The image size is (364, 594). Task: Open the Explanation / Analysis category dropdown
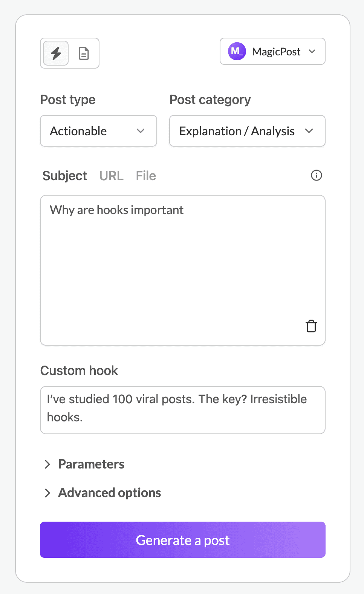[x=247, y=131]
